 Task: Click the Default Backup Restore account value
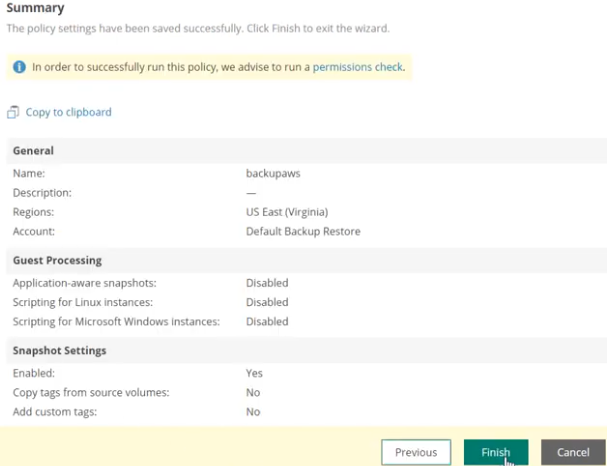pyautogui.click(x=303, y=231)
